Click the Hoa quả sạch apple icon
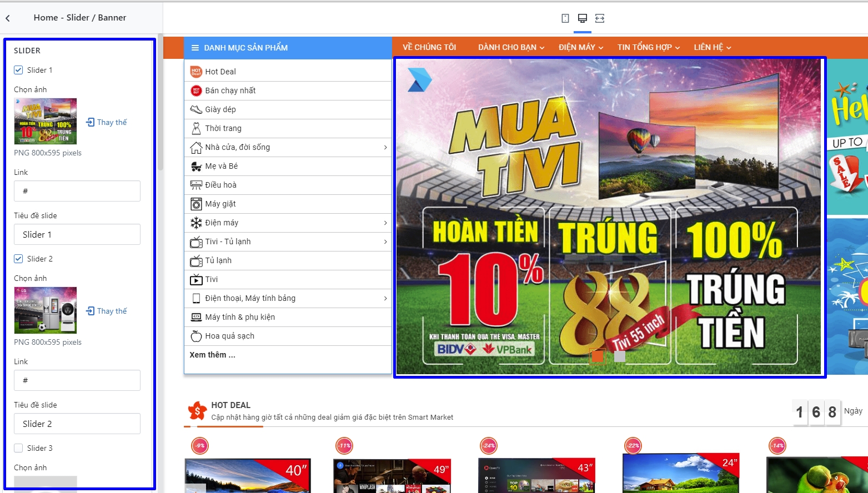Screen dimensions: 868x493 tap(196, 336)
